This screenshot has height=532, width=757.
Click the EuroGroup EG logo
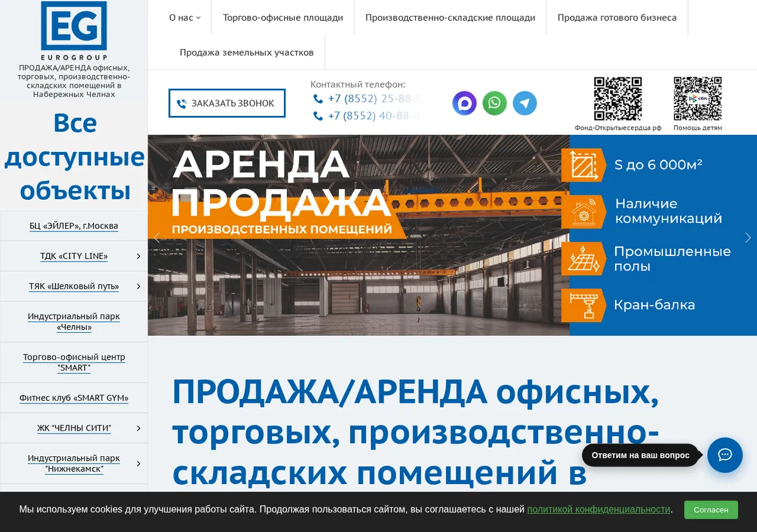[74, 31]
